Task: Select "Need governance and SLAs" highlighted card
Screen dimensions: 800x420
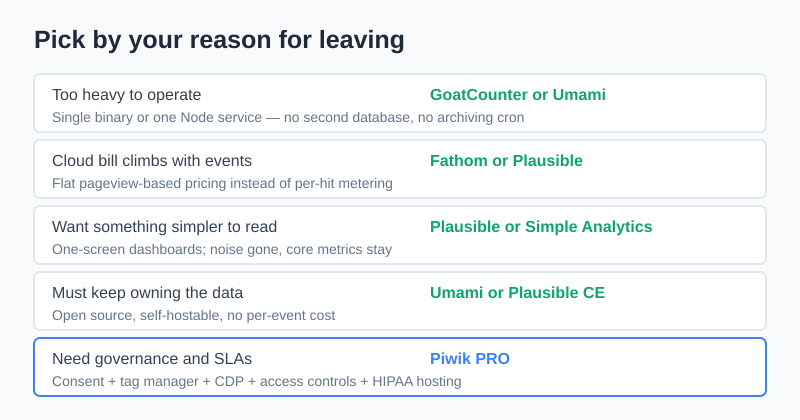Action: tap(400, 367)
